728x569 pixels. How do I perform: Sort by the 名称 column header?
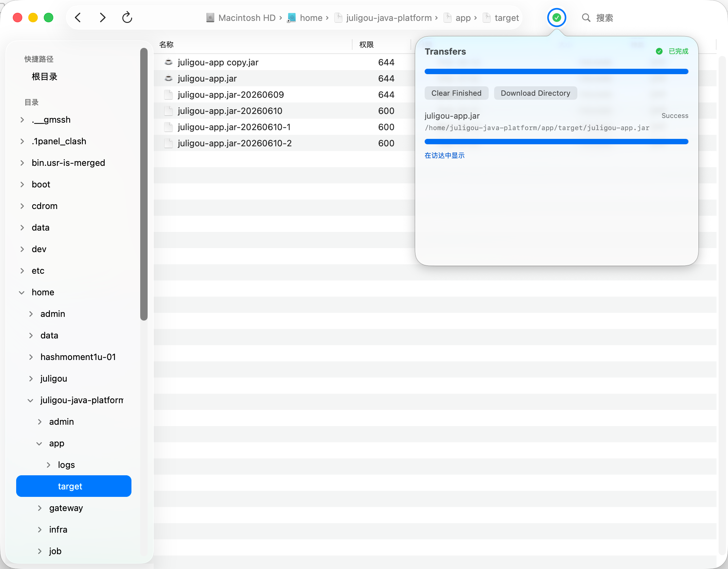pos(166,44)
